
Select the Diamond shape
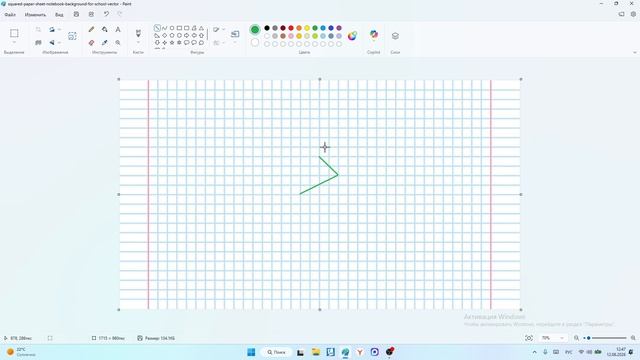point(164,36)
